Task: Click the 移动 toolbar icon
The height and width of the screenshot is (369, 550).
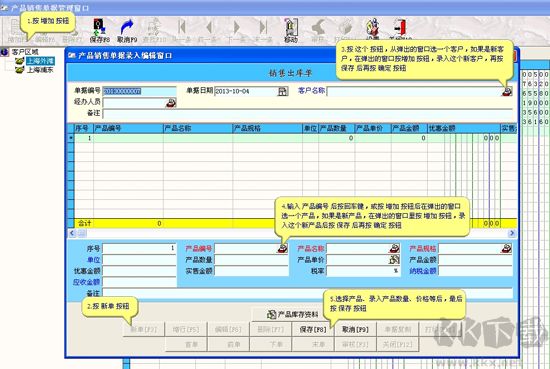Action: [x=291, y=28]
